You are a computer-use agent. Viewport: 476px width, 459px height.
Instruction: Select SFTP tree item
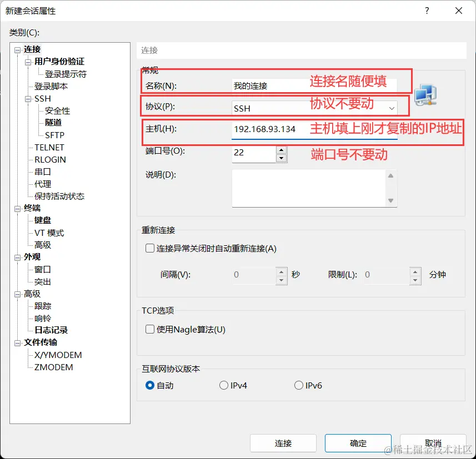54,135
